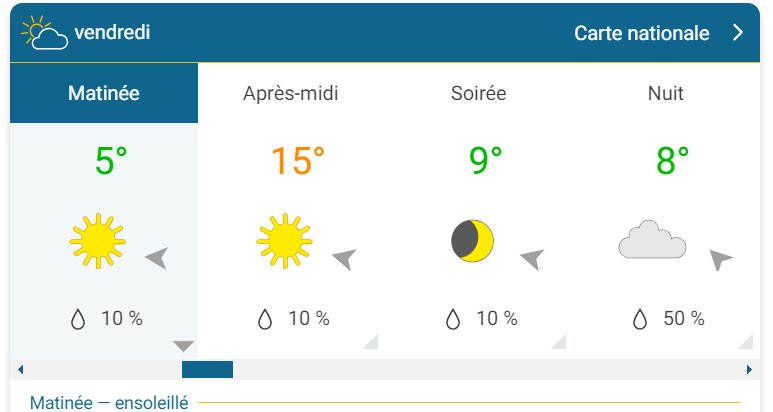Image resolution: width=773 pixels, height=412 pixels.
Task: Switch to the Après-midi tab
Action: [x=291, y=94]
